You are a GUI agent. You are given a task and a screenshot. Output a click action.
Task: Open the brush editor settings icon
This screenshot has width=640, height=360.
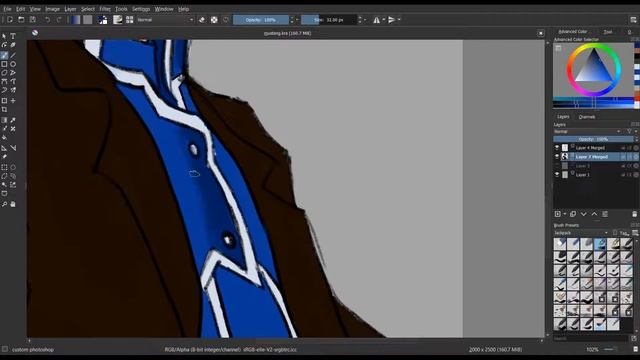click(118, 20)
